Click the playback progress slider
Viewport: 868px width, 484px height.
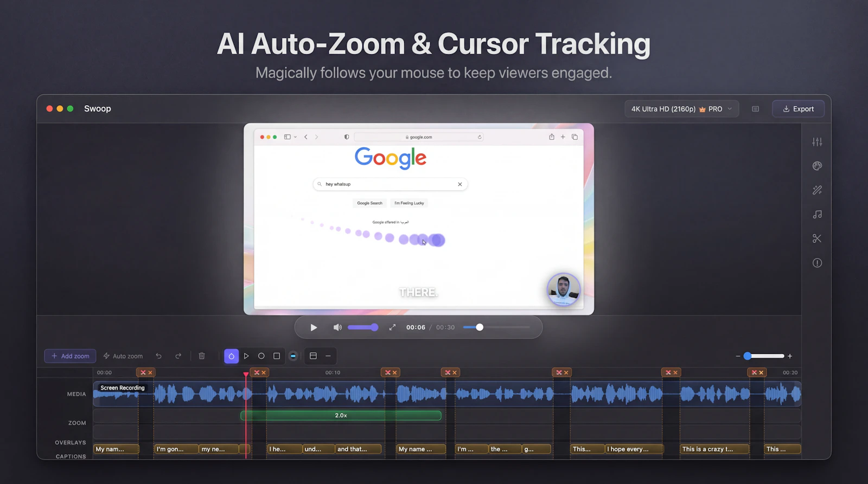coord(496,327)
